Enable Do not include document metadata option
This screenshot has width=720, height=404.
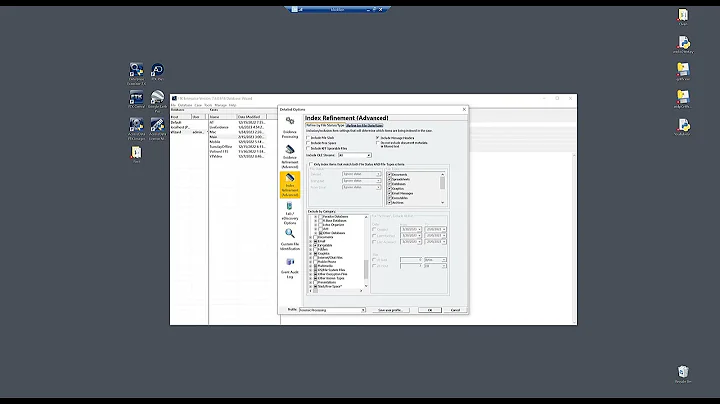(378, 143)
